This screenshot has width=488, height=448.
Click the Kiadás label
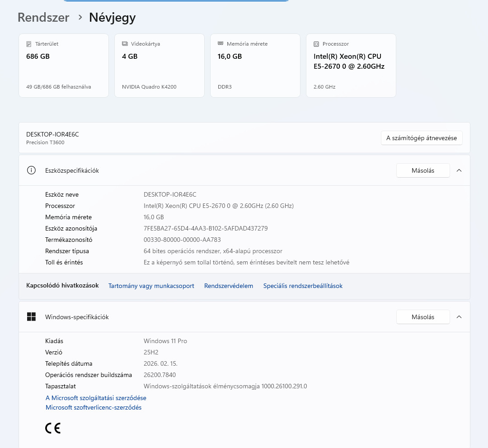(x=54, y=341)
